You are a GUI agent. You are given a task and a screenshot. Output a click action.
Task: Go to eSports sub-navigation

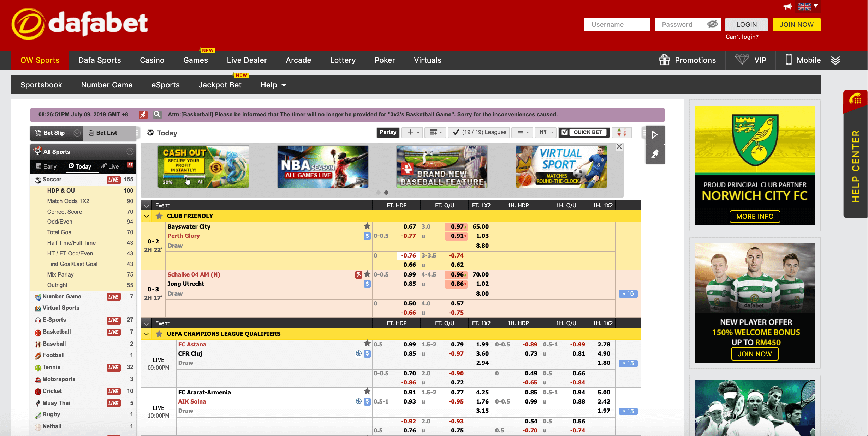pos(166,85)
